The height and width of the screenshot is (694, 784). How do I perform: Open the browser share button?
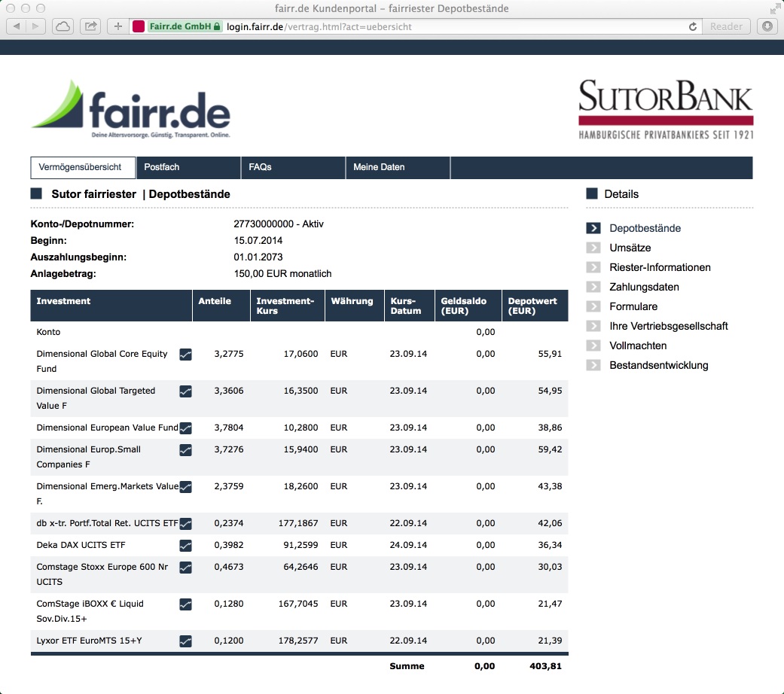tap(90, 26)
